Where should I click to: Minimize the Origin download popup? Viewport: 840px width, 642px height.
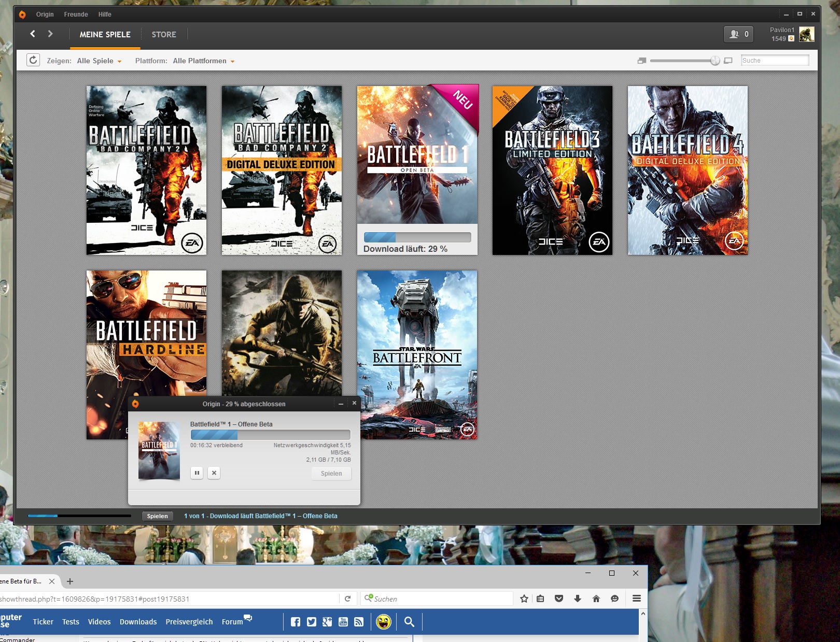pyautogui.click(x=341, y=404)
